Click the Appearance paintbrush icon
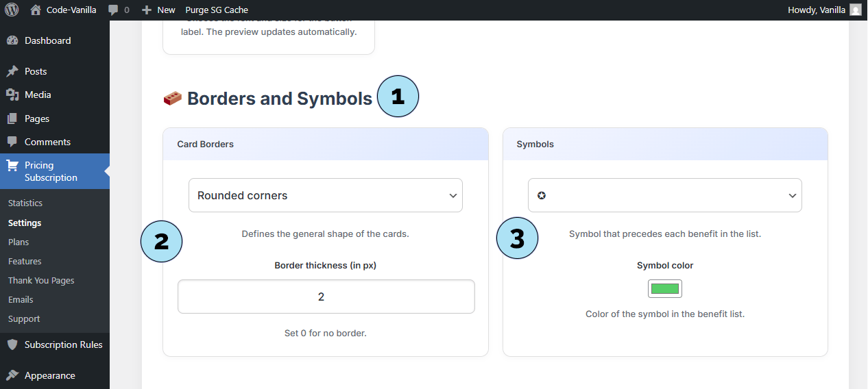The image size is (868, 389). click(x=12, y=375)
